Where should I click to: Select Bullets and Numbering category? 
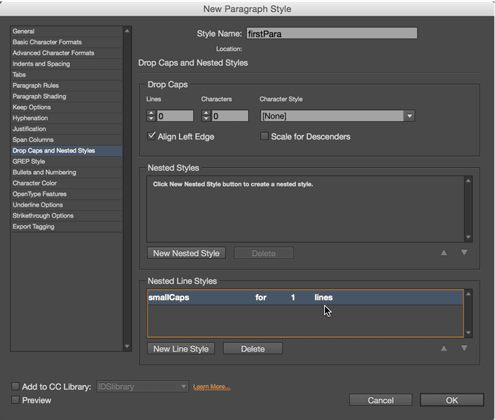tap(67, 172)
